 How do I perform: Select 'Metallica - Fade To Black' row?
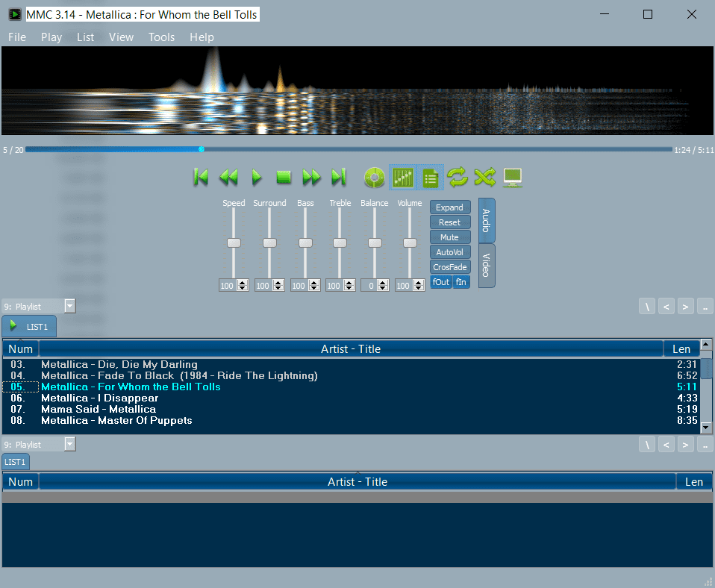click(351, 375)
